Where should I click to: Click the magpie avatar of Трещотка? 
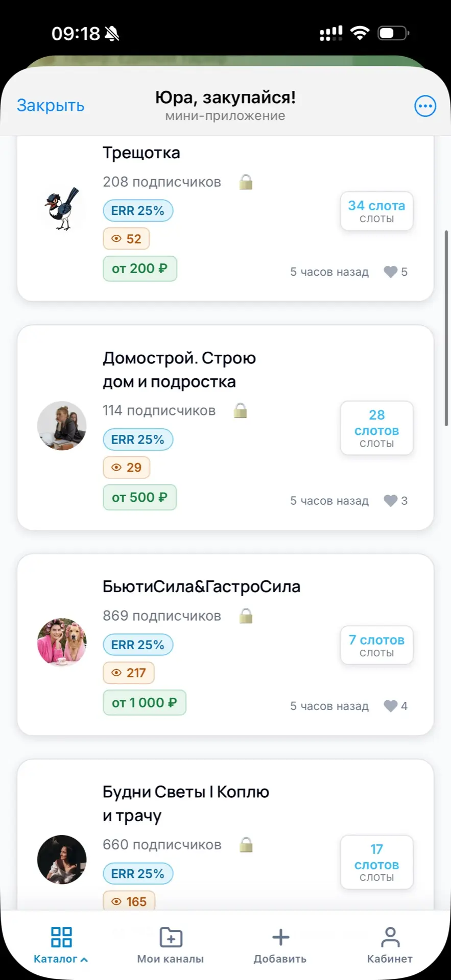pyautogui.click(x=62, y=209)
